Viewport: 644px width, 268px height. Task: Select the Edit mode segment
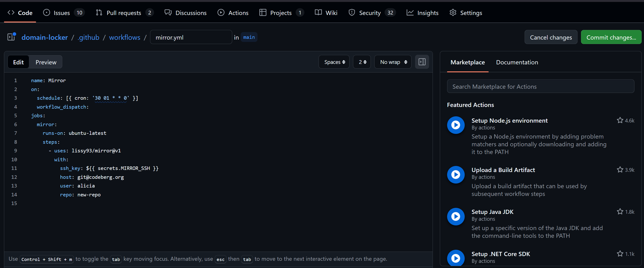18,62
